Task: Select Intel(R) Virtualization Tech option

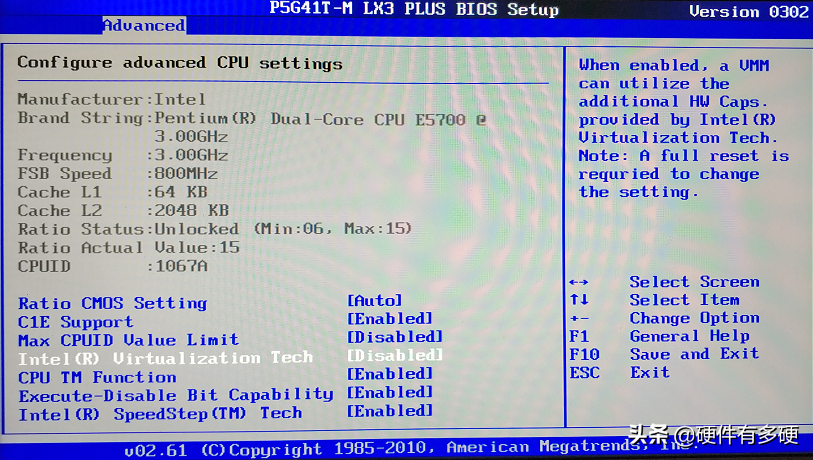Action: point(166,358)
